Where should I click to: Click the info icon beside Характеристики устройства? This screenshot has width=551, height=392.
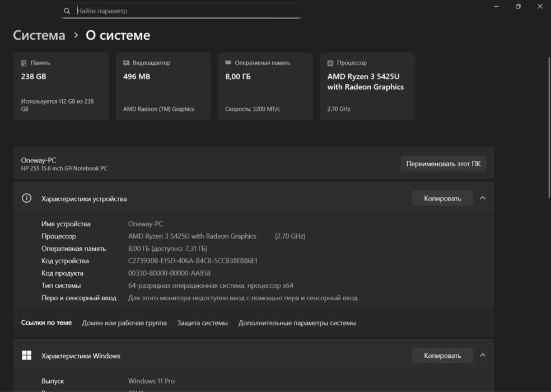(27, 198)
